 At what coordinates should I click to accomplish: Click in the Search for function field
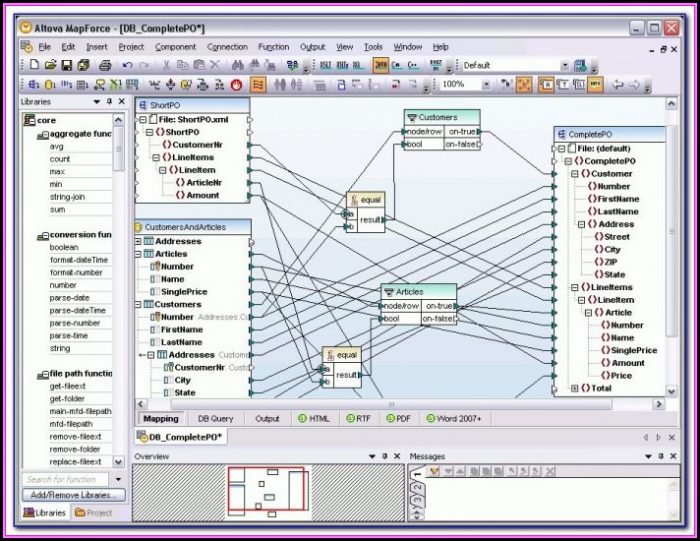[66, 479]
